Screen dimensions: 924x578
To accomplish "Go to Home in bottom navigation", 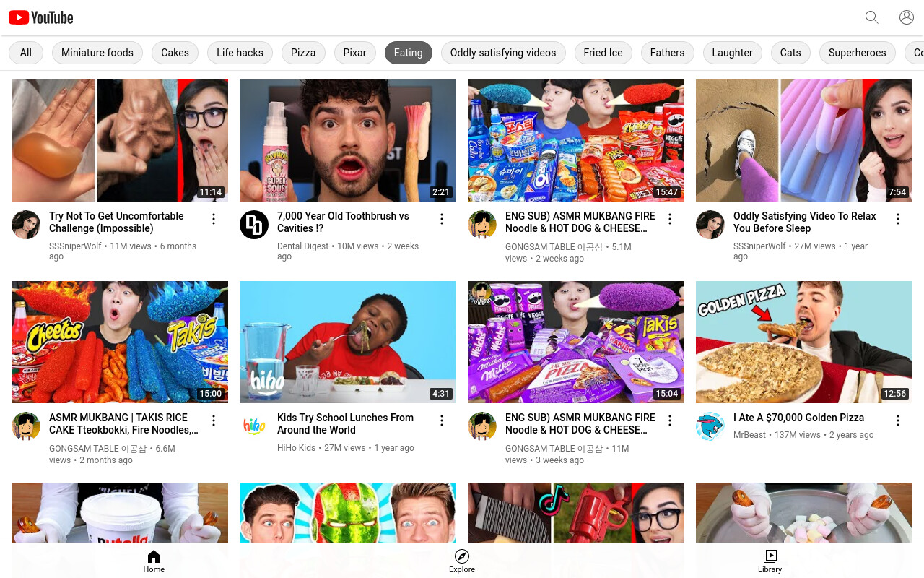I will point(154,561).
